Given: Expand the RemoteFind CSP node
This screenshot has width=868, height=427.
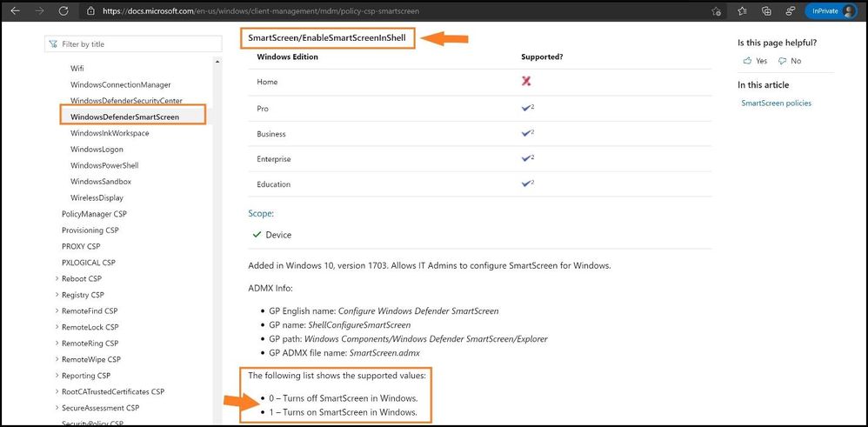Looking at the screenshot, I should click(x=57, y=310).
